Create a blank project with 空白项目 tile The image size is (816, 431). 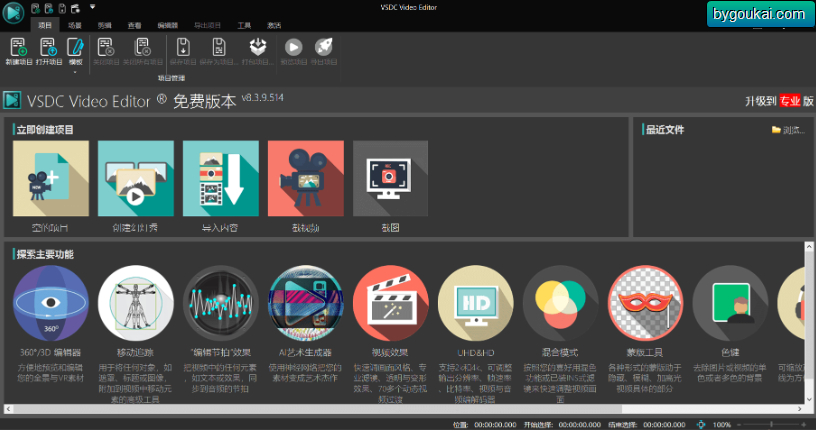[50, 179]
